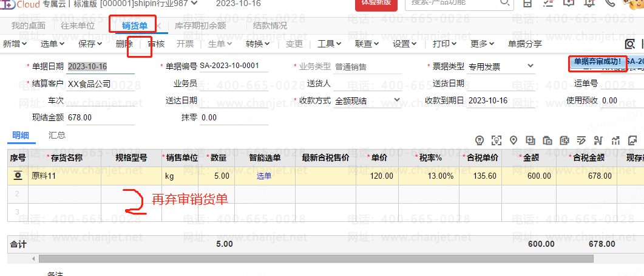Click the scan-frame lightbulb icon
The height and width of the screenshot is (276, 644).
click(497, 140)
